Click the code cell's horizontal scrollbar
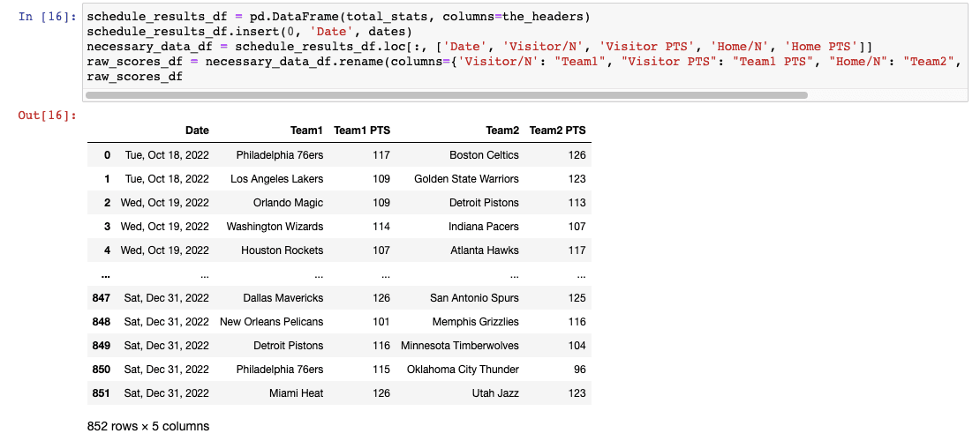Screen dimensions: 980x441 coord(447,94)
